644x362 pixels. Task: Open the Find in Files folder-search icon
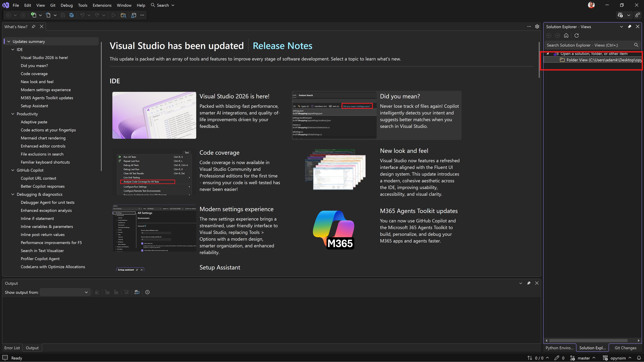(123, 15)
